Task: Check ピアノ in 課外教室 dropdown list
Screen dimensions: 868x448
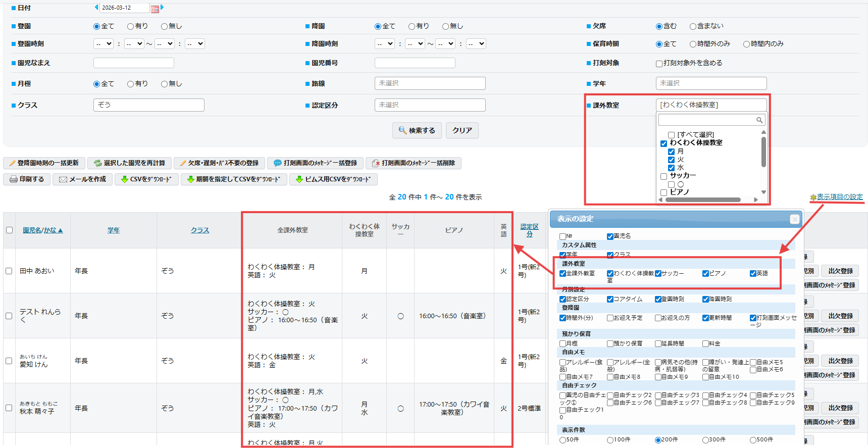Action: click(663, 192)
